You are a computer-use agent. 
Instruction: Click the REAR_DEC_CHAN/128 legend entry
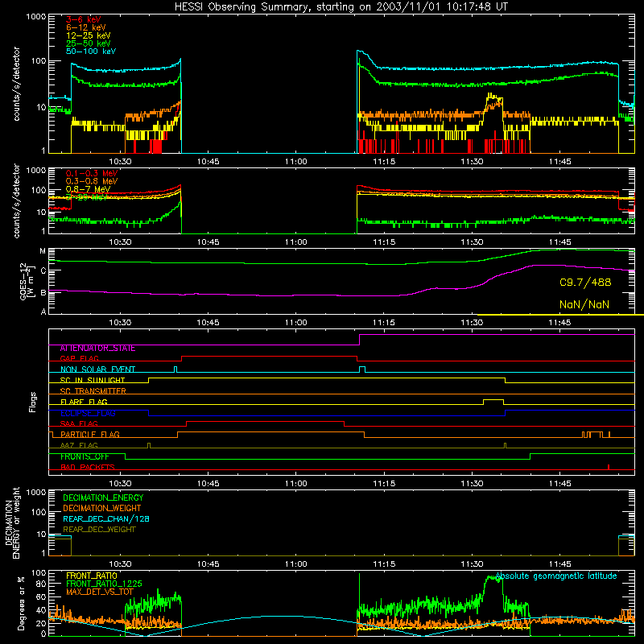106,518
